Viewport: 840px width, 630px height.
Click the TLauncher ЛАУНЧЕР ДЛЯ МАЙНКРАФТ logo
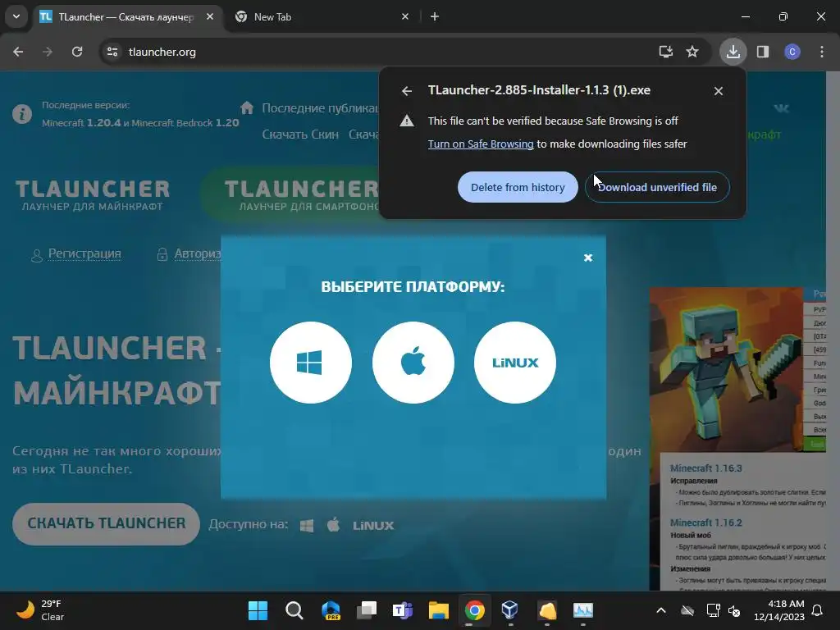[x=92, y=195]
